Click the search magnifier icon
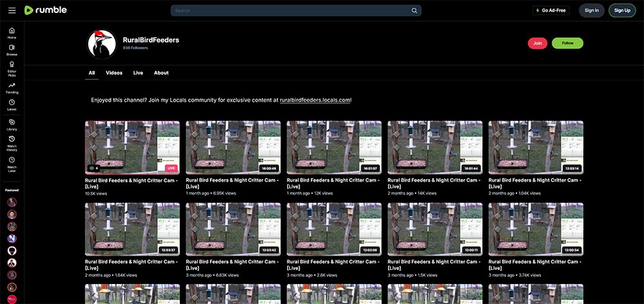This screenshot has width=644, height=304. [414, 11]
